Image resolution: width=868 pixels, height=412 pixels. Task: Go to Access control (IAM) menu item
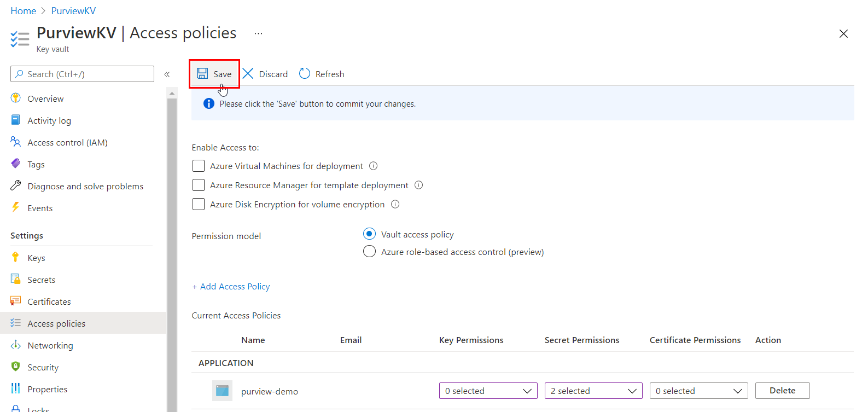[67, 142]
